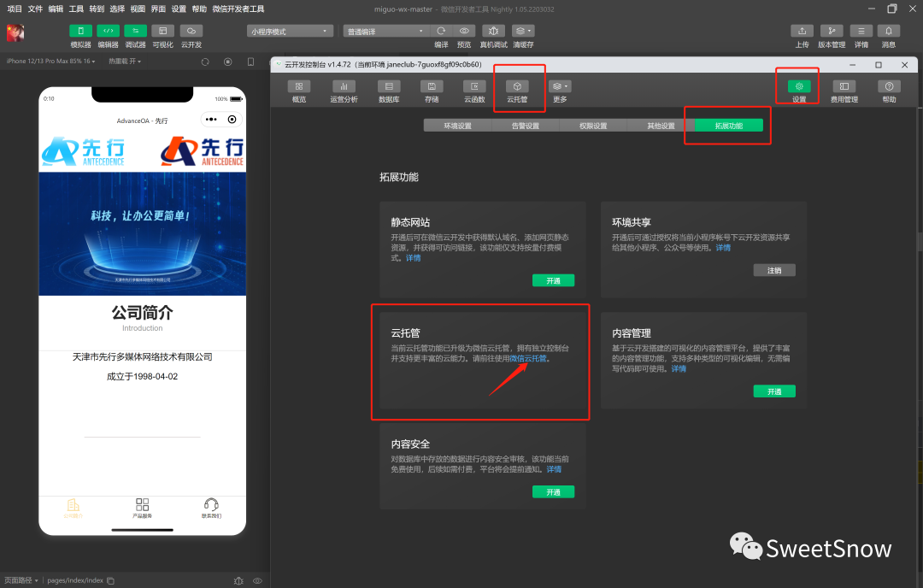Switch to the 告警设置 tab

(x=525, y=126)
